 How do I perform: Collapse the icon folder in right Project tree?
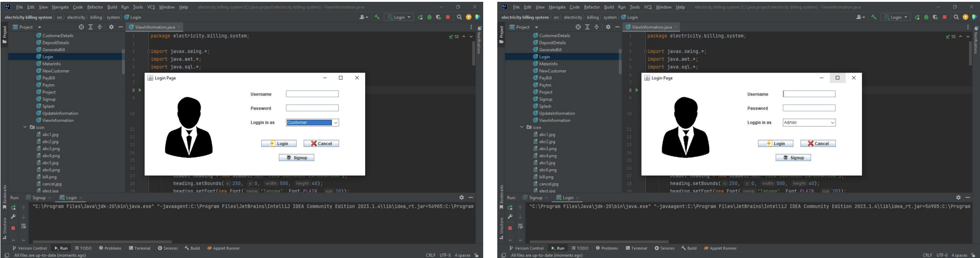point(522,127)
